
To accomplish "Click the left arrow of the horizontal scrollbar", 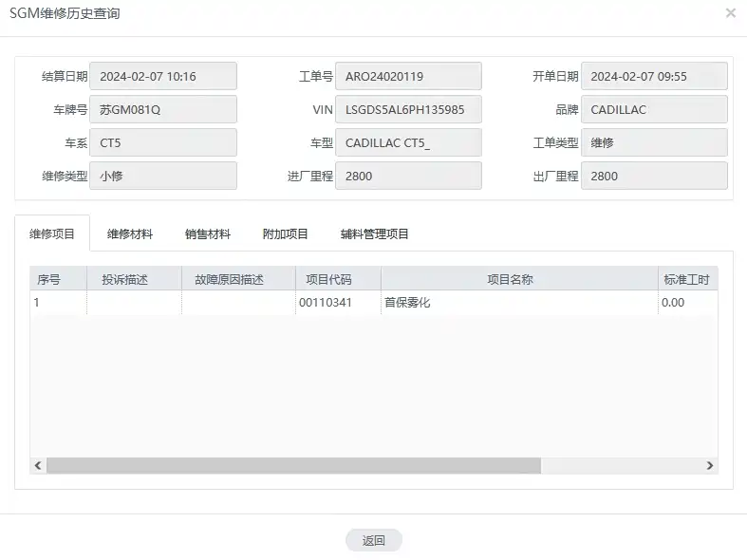I will pos(38,465).
